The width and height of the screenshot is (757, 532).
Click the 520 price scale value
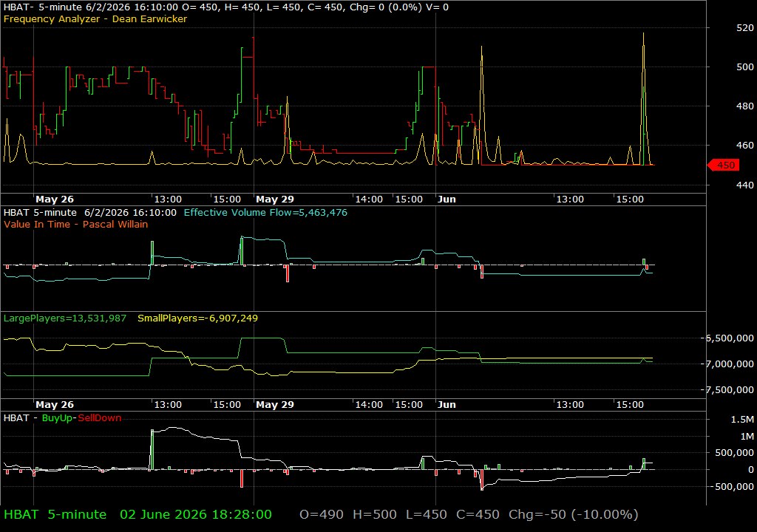[745, 27]
